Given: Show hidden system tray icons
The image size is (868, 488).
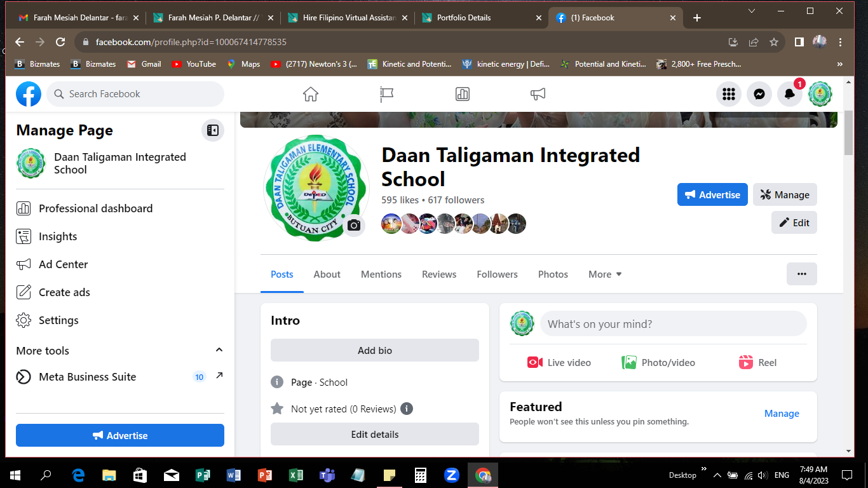Looking at the screenshot, I should (717, 475).
